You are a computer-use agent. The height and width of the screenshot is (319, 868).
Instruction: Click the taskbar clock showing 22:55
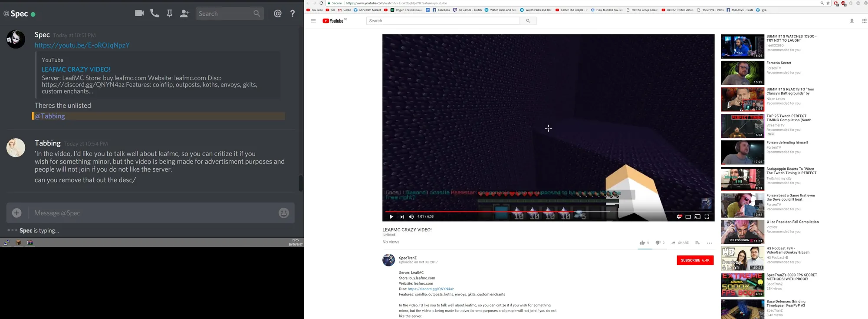(295, 242)
